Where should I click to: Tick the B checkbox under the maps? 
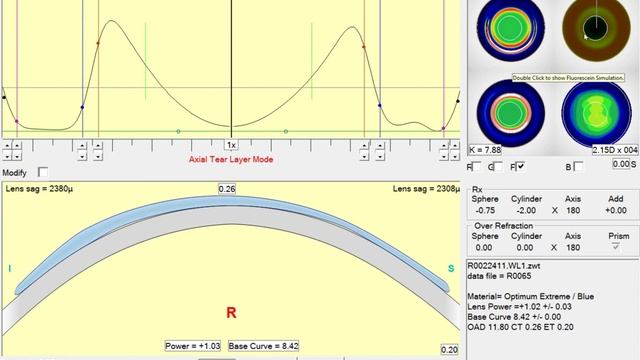(578, 167)
